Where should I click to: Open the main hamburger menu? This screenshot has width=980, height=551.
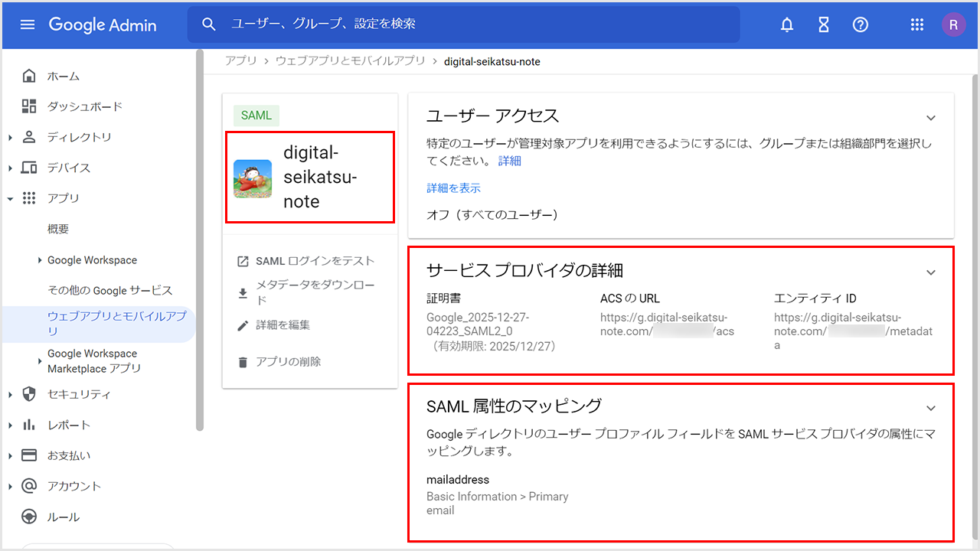pos(28,24)
